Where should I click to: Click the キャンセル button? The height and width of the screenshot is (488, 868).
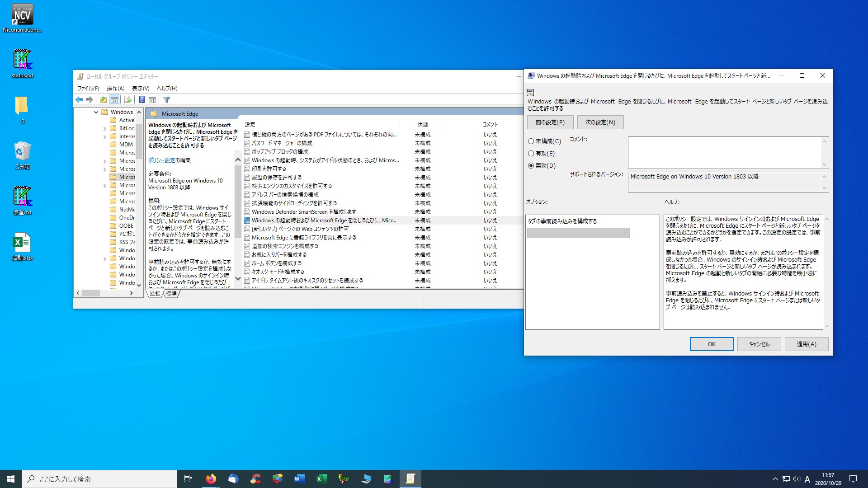[x=759, y=344]
